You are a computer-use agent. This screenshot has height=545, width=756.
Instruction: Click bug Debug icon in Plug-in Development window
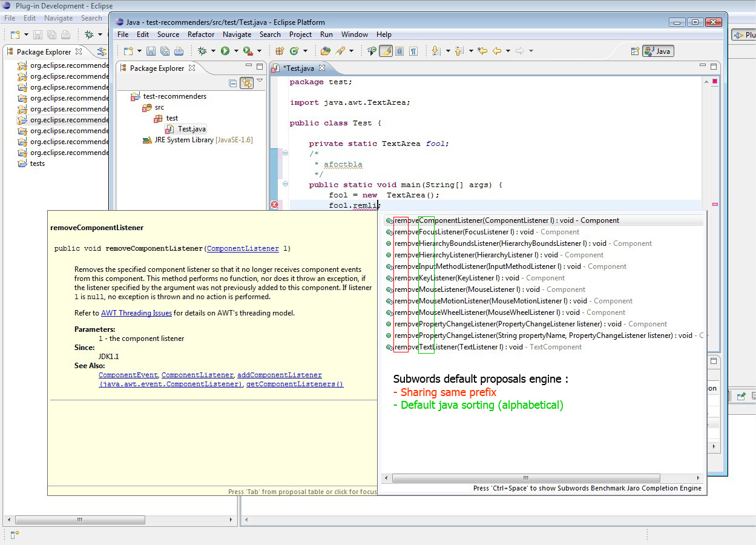tap(89, 35)
